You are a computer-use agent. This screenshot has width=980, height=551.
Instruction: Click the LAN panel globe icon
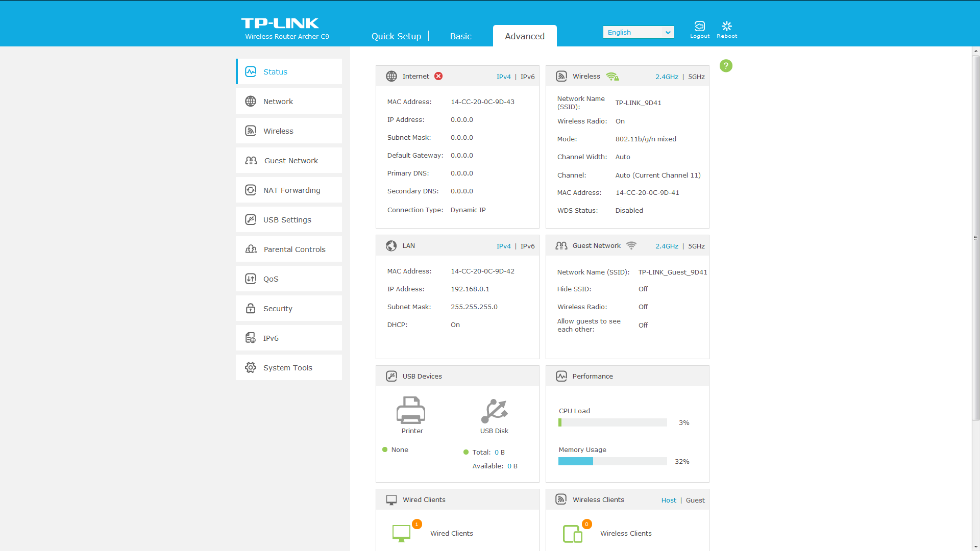(391, 245)
